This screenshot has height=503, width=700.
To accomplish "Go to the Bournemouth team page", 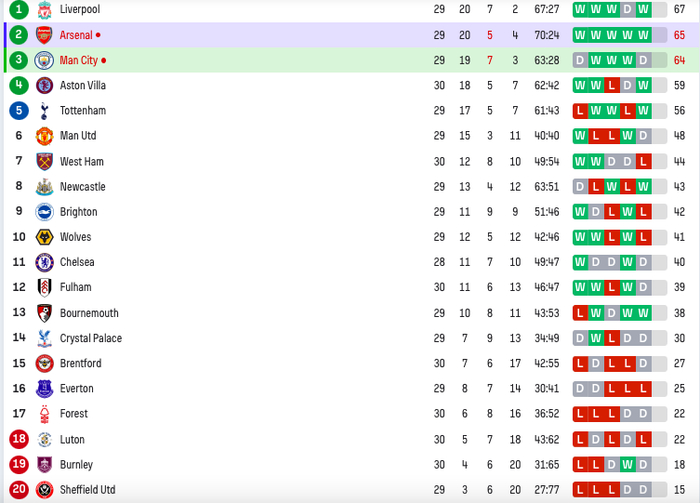I will pyautogui.click(x=89, y=313).
